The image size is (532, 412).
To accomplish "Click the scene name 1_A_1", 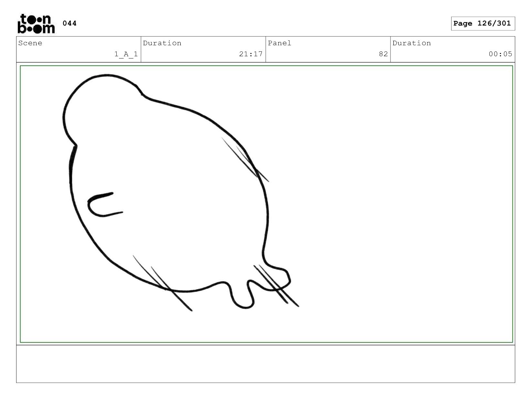I will click(x=126, y=54).
